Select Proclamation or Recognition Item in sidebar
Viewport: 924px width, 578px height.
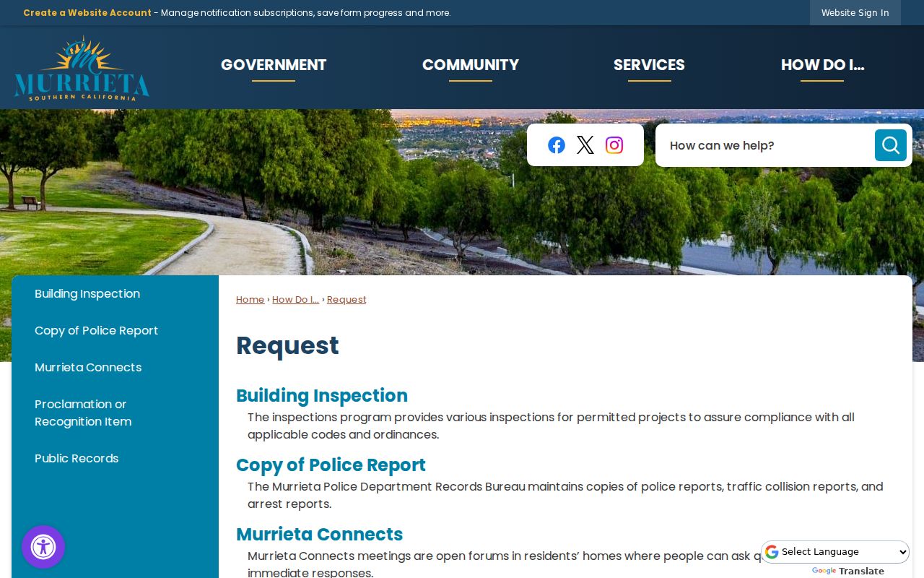(115, 413)
